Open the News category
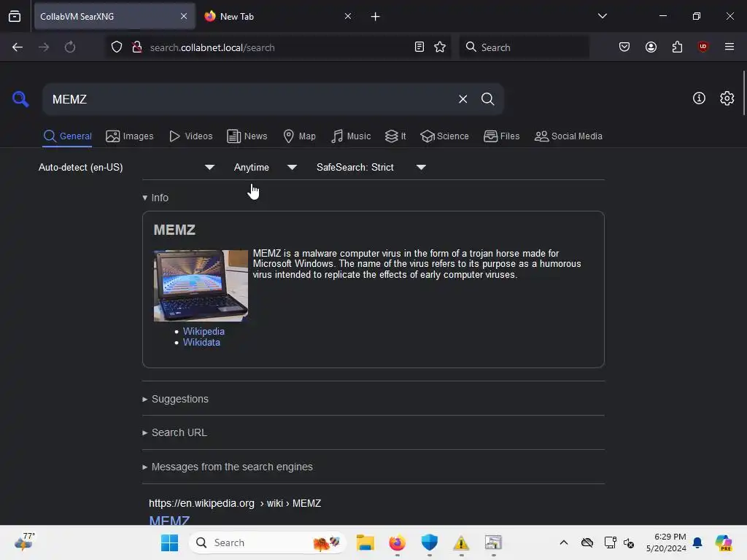 point(247,136)
